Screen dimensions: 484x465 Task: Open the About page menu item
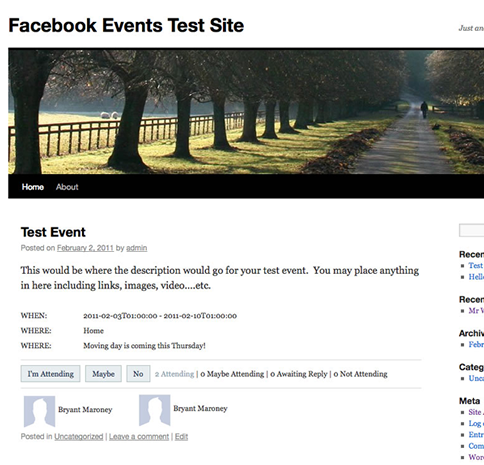point(67,187)
